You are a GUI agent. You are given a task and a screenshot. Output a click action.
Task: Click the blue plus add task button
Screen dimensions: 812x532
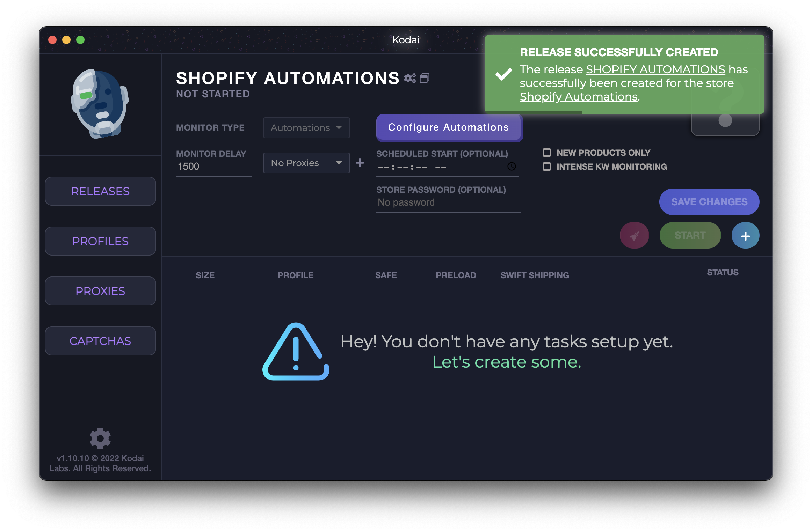click(745, 236)
